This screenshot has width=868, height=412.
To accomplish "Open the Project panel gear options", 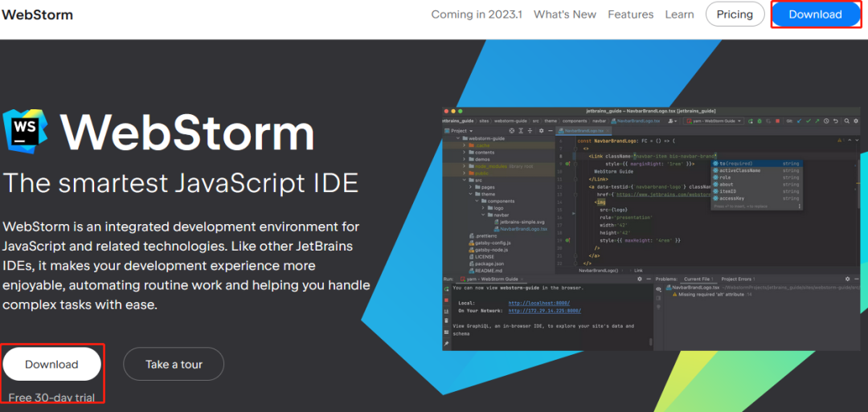I will coord(542,131).
